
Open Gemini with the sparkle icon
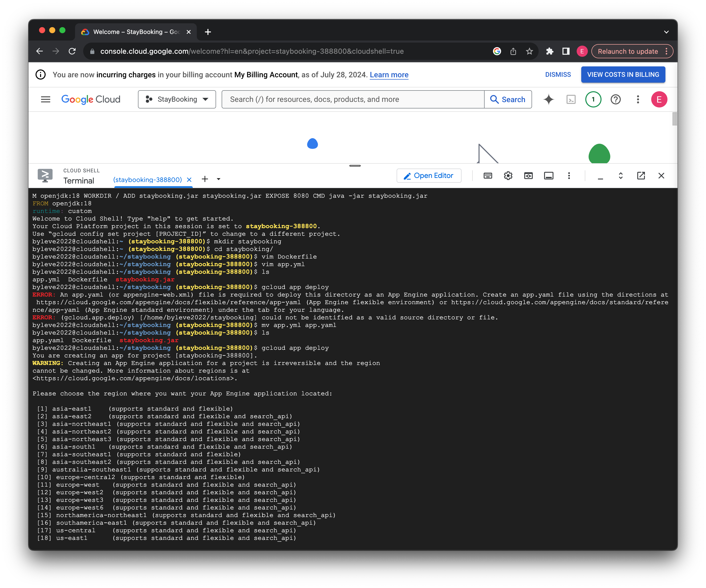click(548, 99)
